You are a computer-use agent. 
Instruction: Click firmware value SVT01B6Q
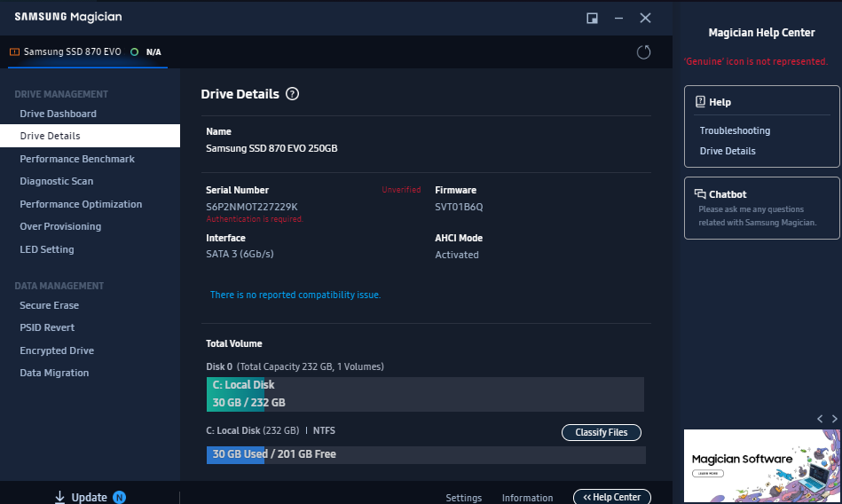pos(459,207)
